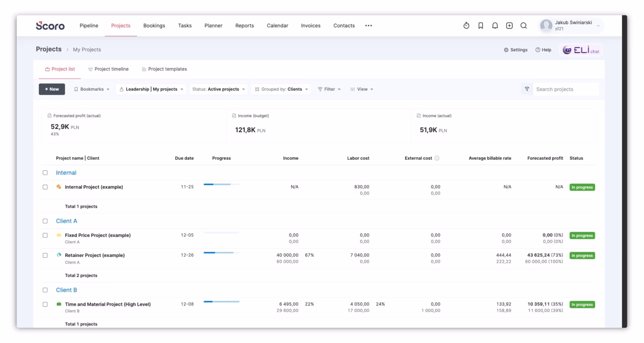Select the Client A group checkbox
Screen dimensions: 644x343
tap(45, 221)
